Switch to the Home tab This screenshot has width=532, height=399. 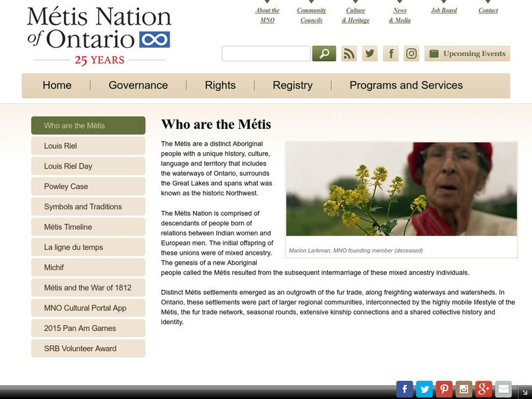click(57, 85)
